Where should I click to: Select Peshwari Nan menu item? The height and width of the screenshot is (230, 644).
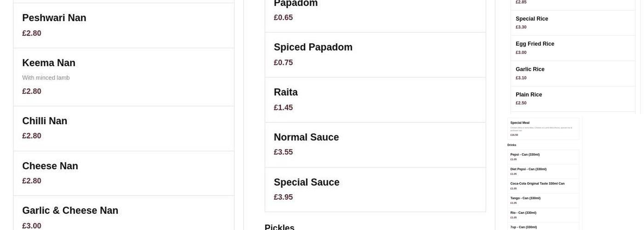tap(123, 25)
